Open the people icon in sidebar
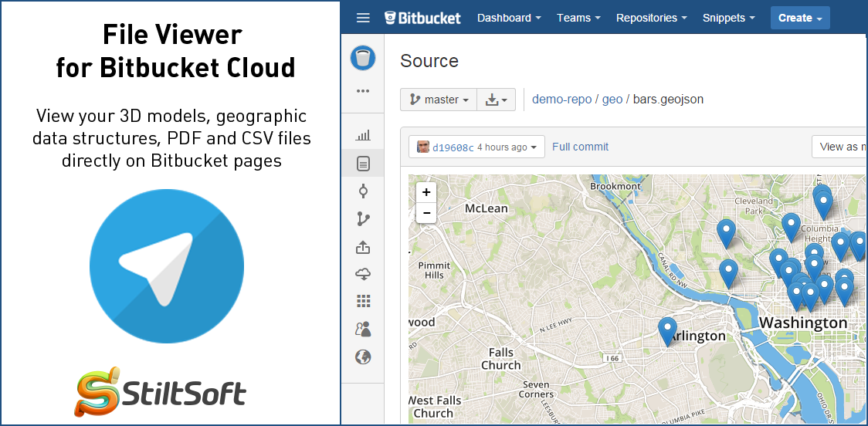This screenshot has height=426, width=868. pyautogui.click(x=363, y=330)
